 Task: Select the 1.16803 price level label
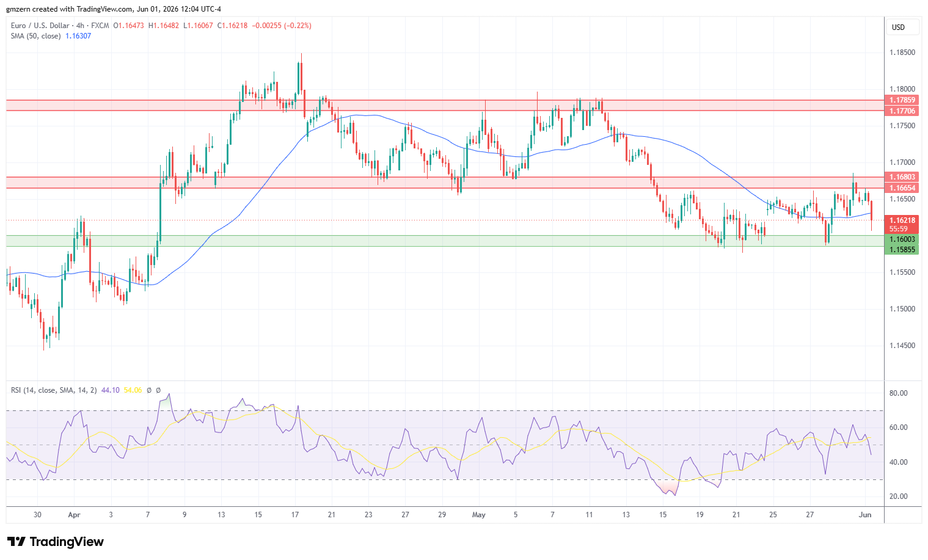point(902,178)
